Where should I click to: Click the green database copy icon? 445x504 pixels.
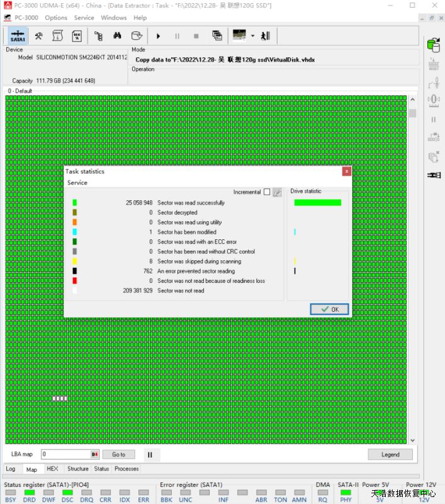pyautogui.click(x=433, y=45)
